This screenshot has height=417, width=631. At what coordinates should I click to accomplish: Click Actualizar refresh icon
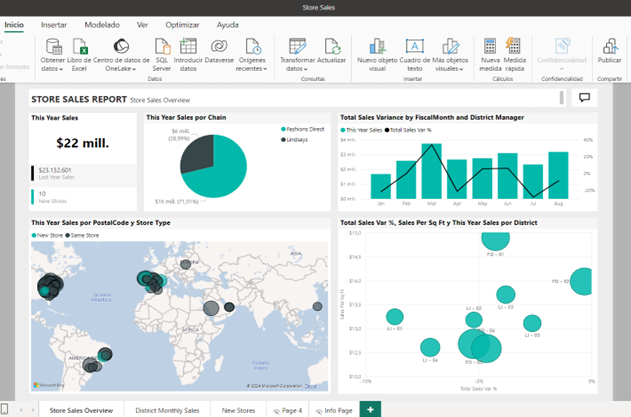pyautogui.click(x=332, y=46)
